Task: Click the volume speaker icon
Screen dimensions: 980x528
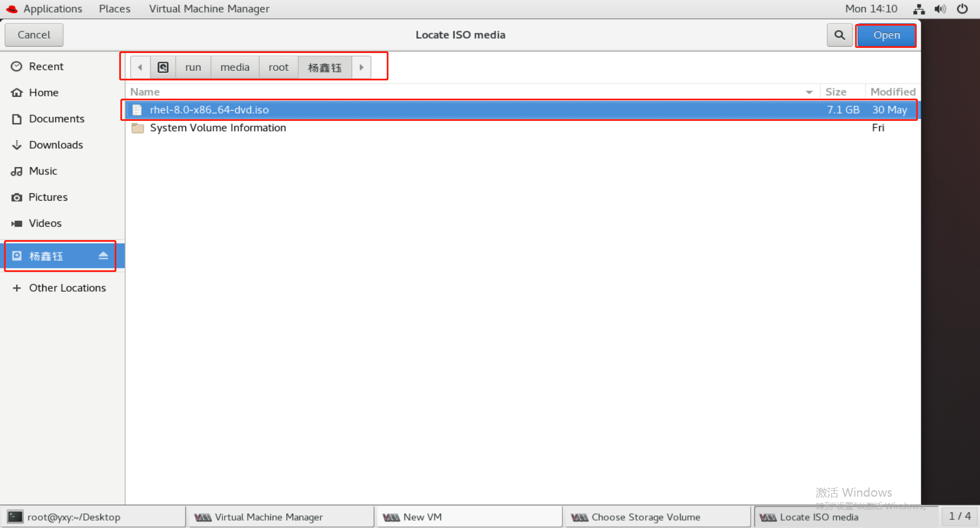Action: coord(940,9)
